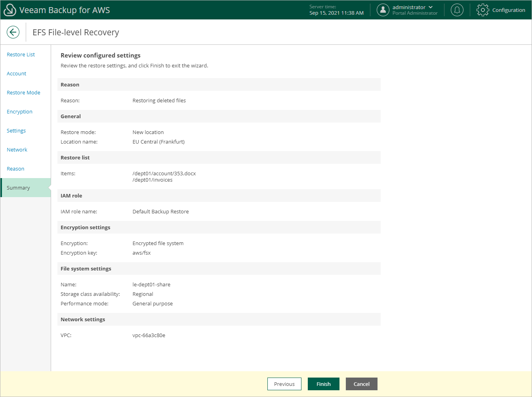Viewport: 532px width, 397px height.
Task: Expand the administrator account dropdown
Action: 431,7
